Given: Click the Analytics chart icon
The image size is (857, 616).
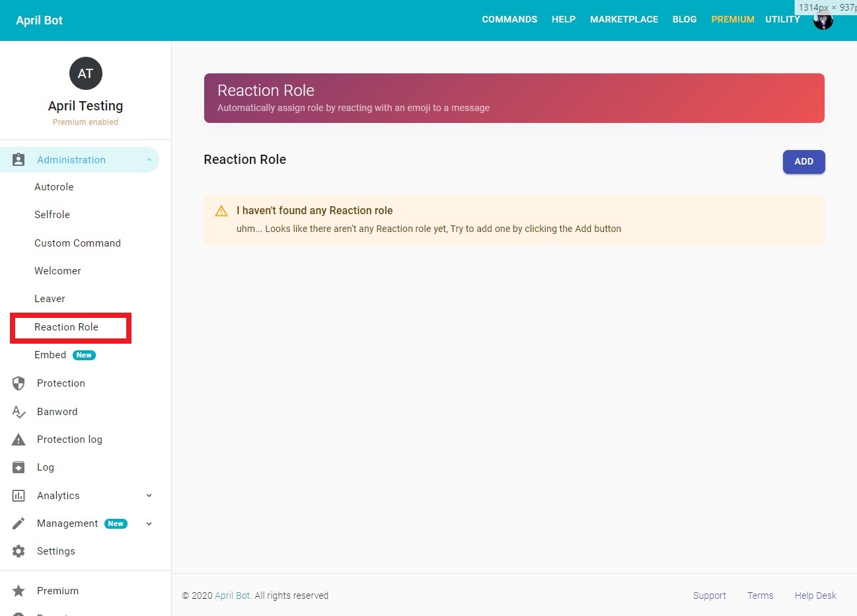Looking at the screenshot, I should click(19, 496).
